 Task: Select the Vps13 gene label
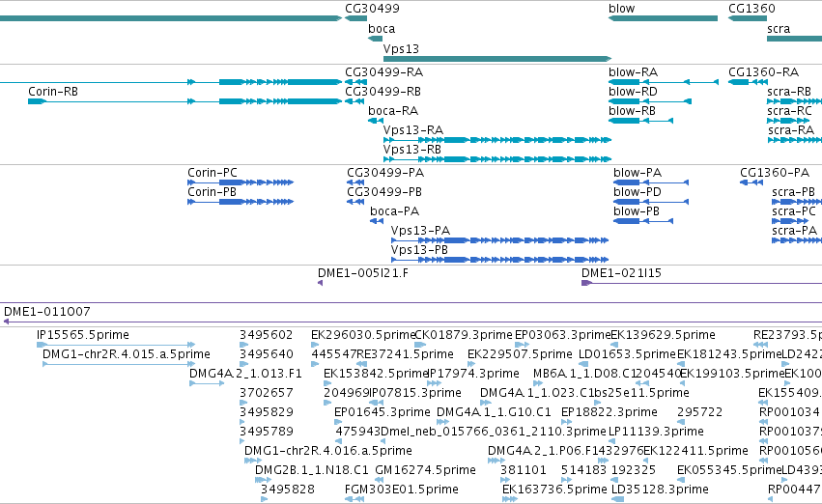pos(401,49)
